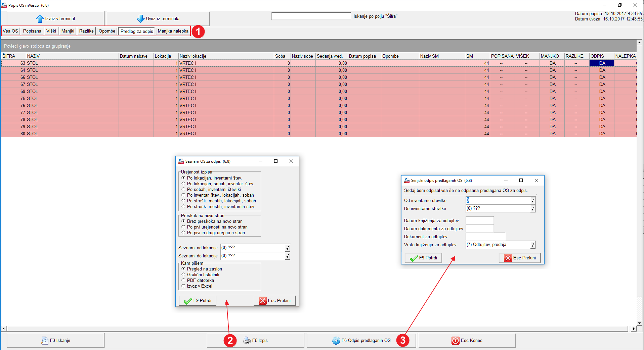Select Po strošk. mestih, inventarnih štev. option
This screenshot has height=350, width=644.
point(183,206)
